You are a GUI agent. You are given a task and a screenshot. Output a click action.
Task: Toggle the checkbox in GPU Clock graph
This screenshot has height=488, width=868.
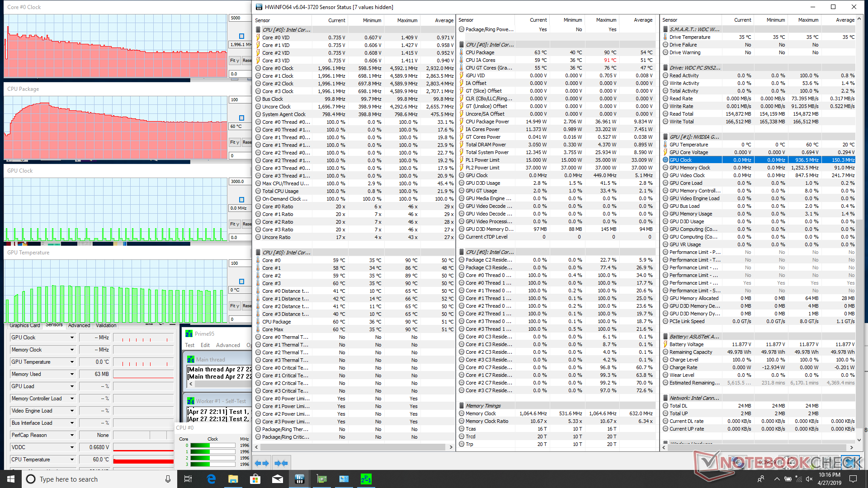241,200
